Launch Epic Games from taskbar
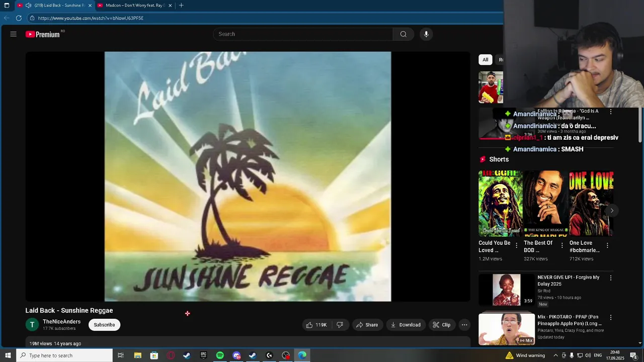 point(203,355)
